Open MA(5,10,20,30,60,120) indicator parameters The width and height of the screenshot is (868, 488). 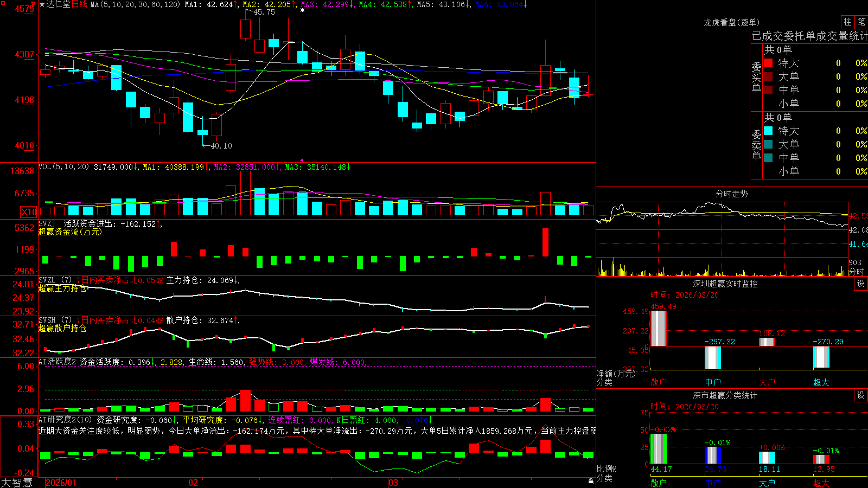(x=135, y=4)
